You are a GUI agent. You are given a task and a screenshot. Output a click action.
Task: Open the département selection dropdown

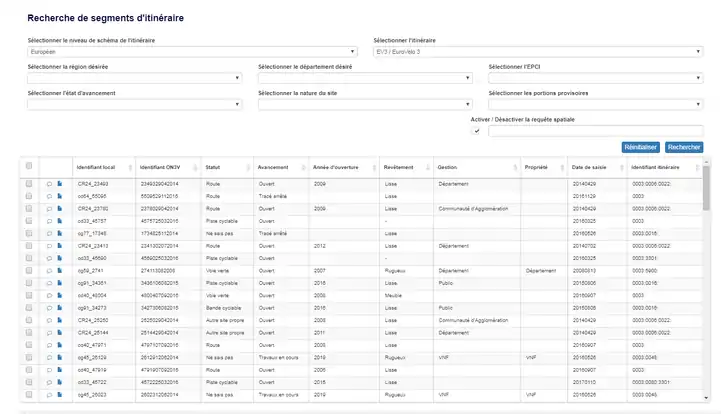pos(364,78)
